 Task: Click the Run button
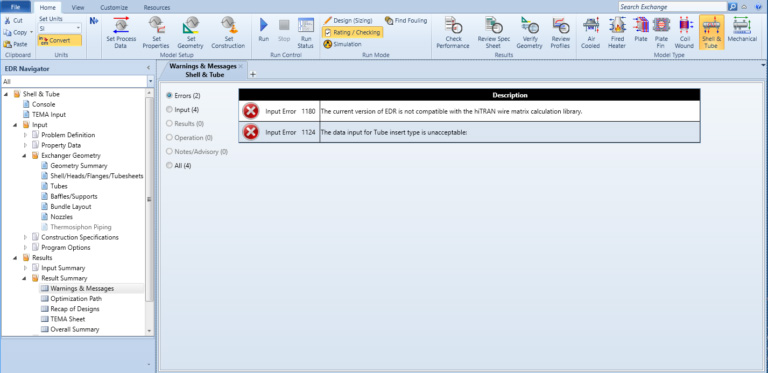[x=264, y=29]
